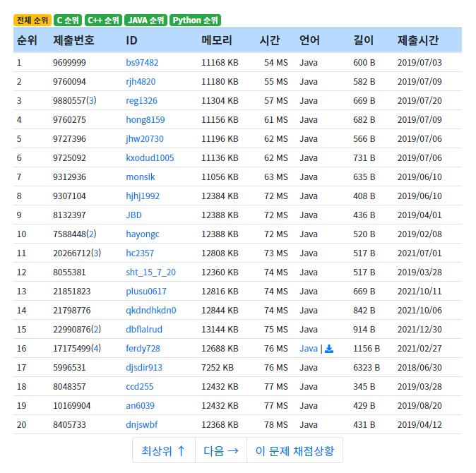Open user qkdndhkdn0 profile
This screenshot has width=476, height=473.
point(151,311)
